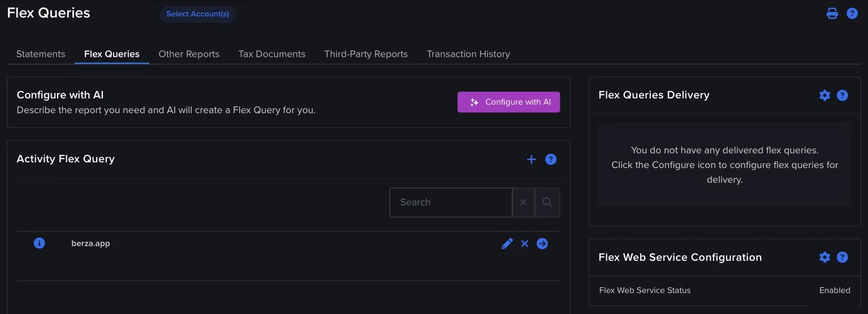
Task: Select the Flex Queries tab
Action: pos(112,54)
